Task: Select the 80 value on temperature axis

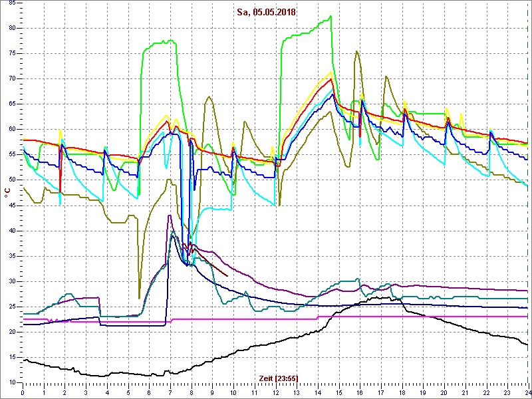Action: (x=12, y=28)
